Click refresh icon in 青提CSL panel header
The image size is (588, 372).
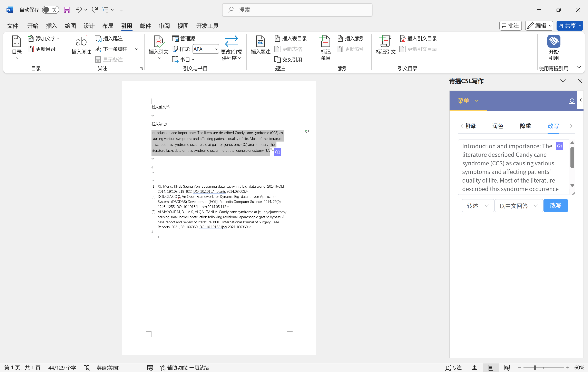tap(572, 101)
